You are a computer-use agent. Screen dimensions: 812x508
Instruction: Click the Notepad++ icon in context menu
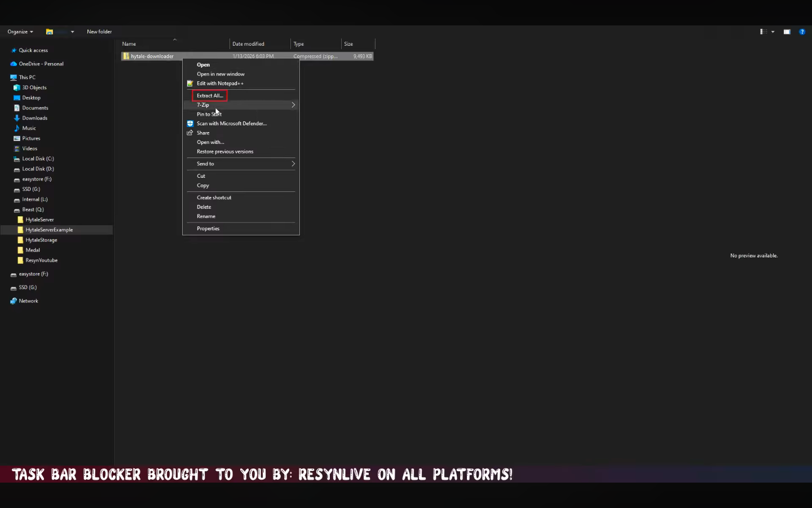190,84
